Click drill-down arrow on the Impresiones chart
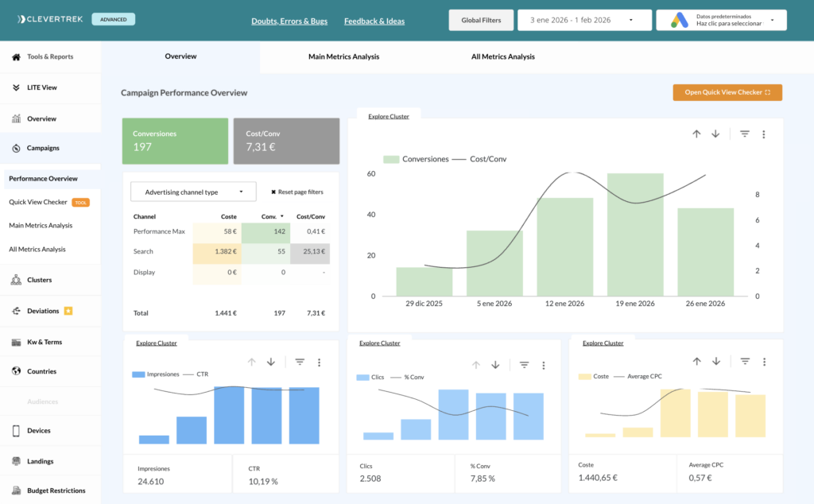Screen dimensions: 814x504 (271, 362)
